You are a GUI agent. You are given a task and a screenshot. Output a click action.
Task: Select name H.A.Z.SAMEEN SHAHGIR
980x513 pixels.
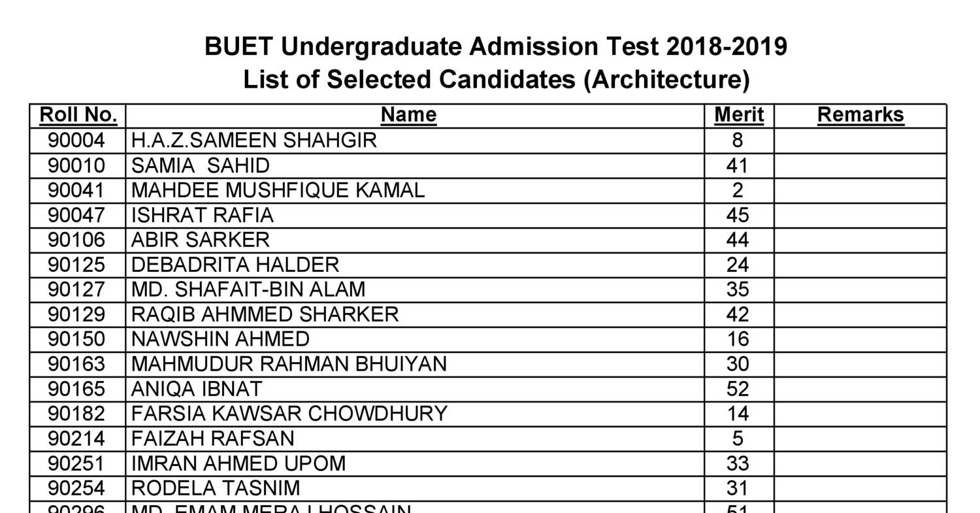pos(254,141)
